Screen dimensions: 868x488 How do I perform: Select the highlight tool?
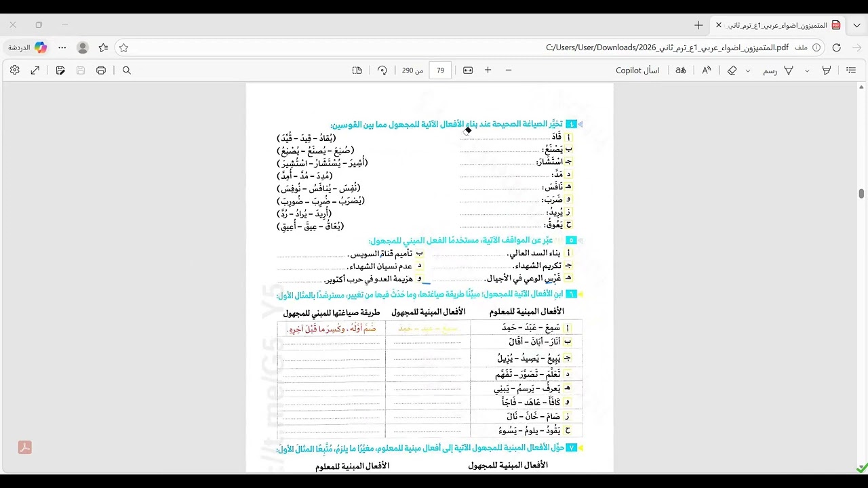tap(827, 70)
